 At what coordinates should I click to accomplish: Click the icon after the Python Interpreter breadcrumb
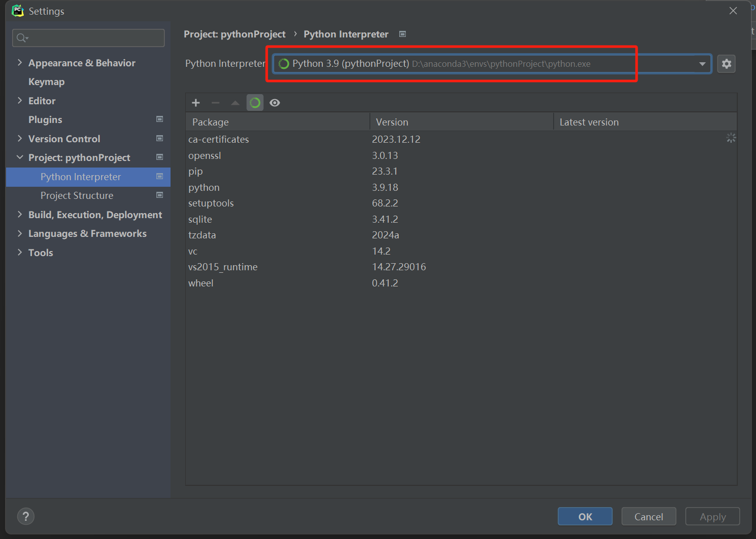pyautogui.click(x=403, y=34)
